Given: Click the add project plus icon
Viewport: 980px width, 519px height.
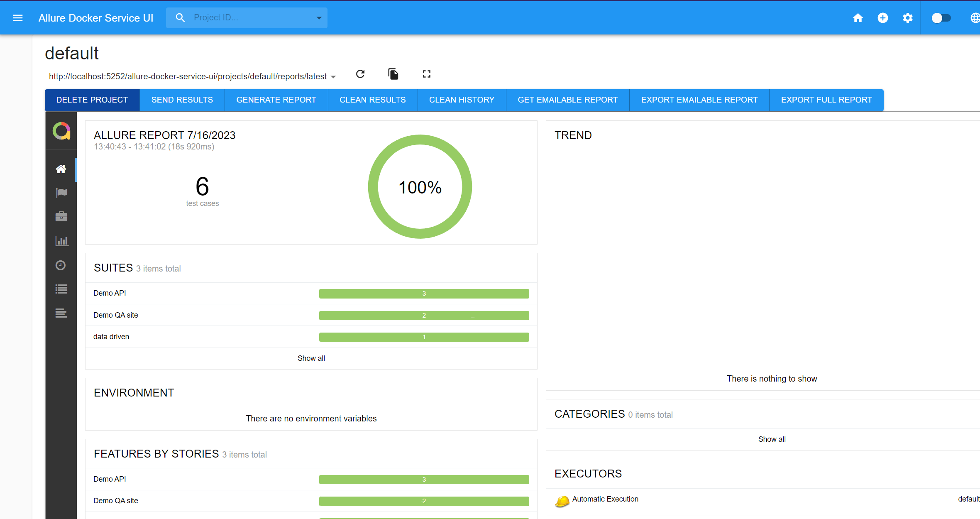Looking at the screenshot, I should 882,18.
